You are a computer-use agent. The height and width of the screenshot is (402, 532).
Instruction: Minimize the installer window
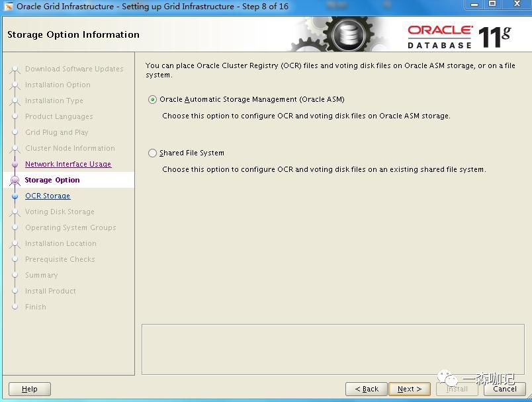coord(474,5)
